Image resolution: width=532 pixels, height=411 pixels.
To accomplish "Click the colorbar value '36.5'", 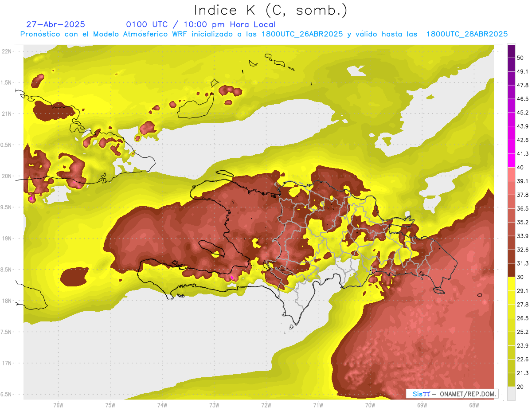I will click(x=522, y=209).
